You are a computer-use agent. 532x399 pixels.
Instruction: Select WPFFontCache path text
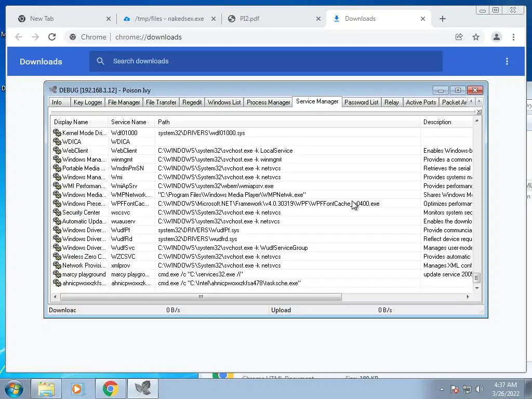pyautogui.click(x=269, y=204)
